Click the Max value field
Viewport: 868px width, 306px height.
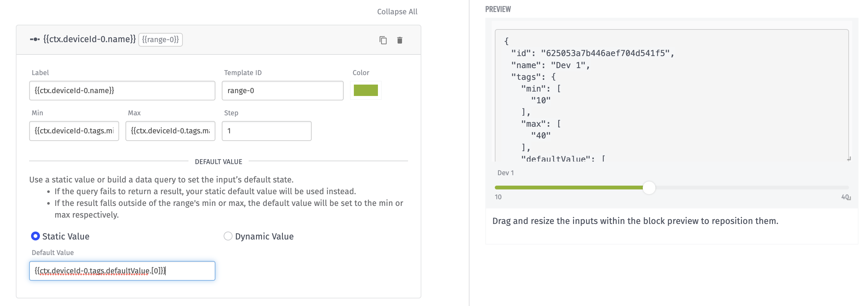(x=170, y=131)
